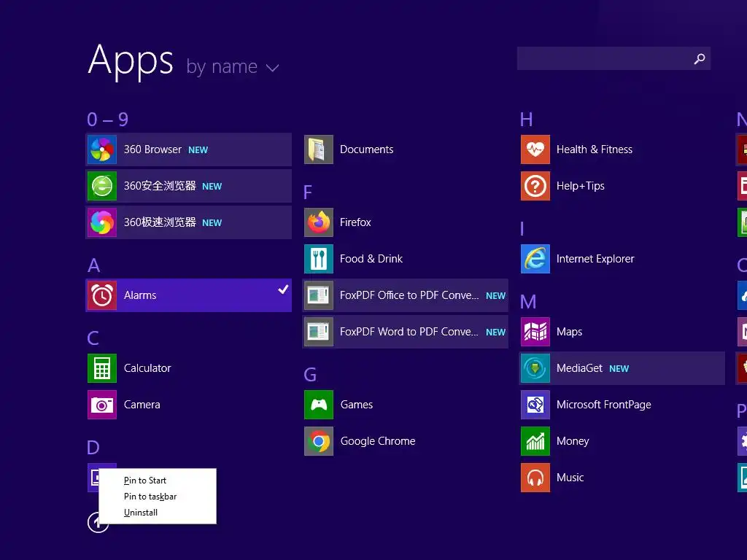This screenshot has height=560, width=747.
Task: Open the Food & Drink icon
Action: pyautogui.click(x=319, y=259)
